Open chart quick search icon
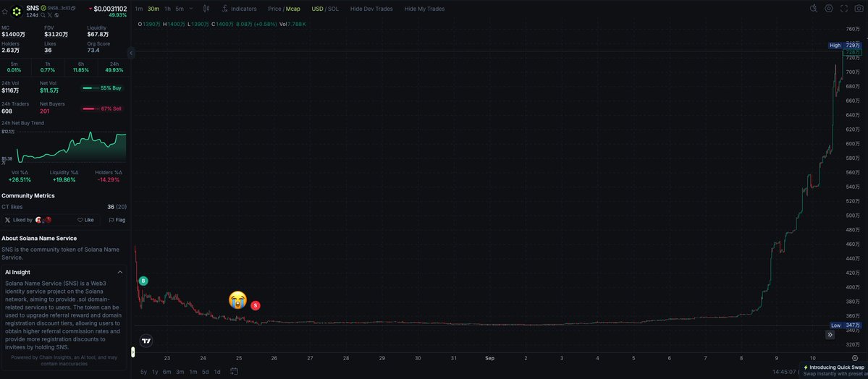 [x=814, y=8]
